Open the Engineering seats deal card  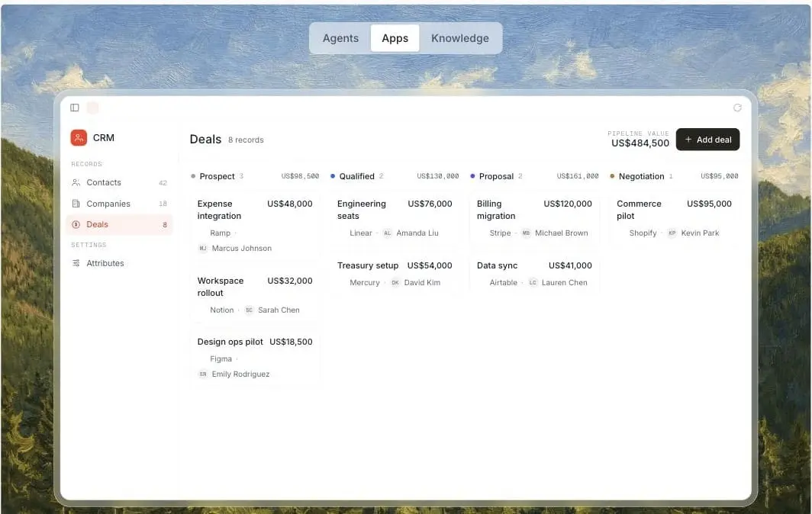coord(395,218)
